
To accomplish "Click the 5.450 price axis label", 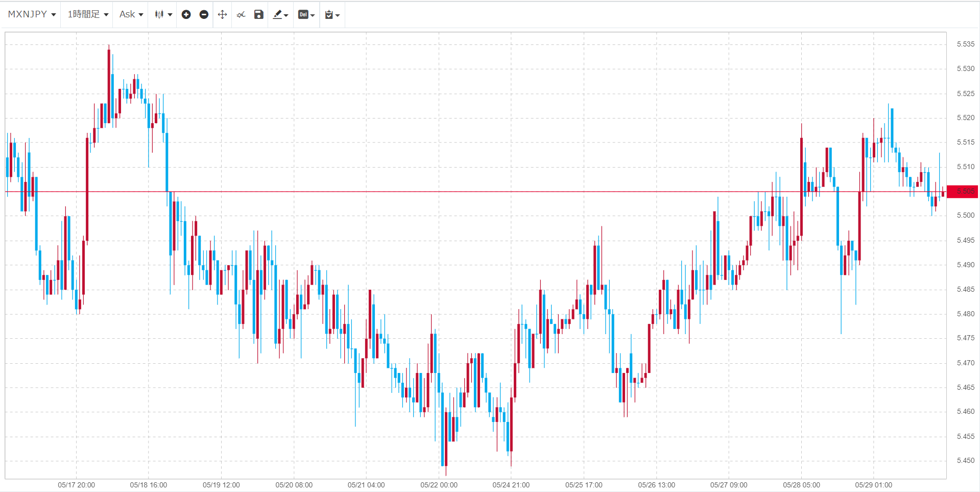I will [x=965, y=461].
